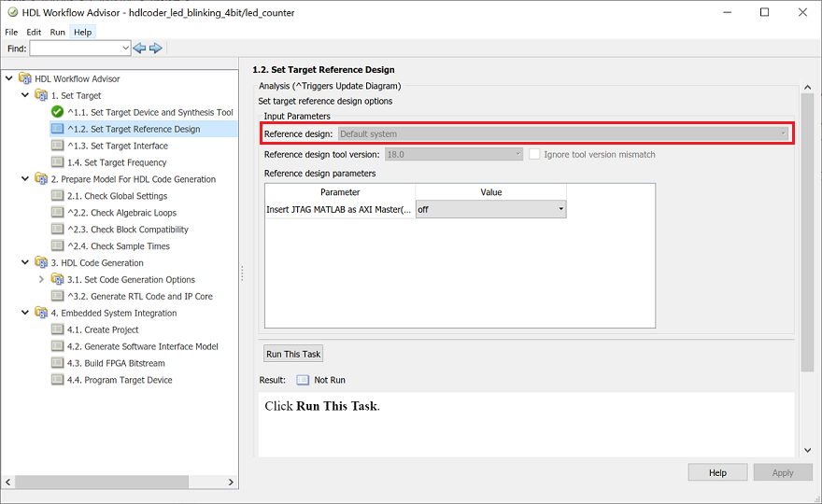The image size is (822, 504).
Task: Select 3.2 Generate RTL Code and IP Core
Action: pyautogui.click(x=140, y=296)
